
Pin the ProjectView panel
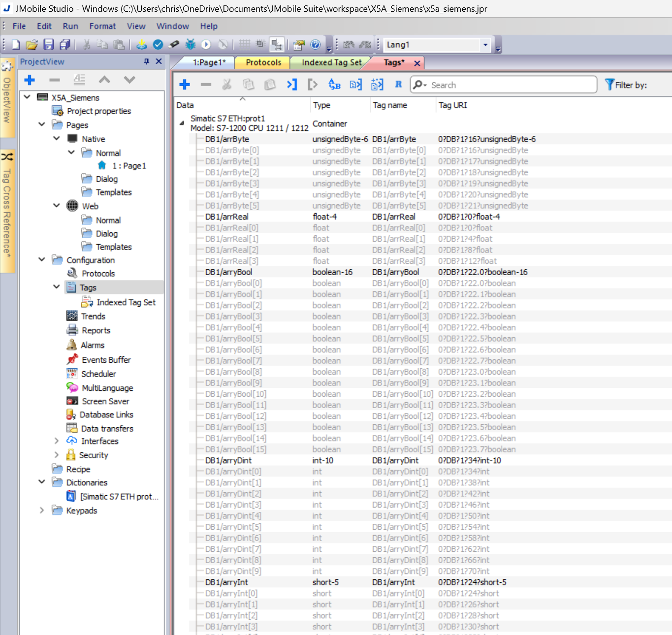[x=146, y=61]
